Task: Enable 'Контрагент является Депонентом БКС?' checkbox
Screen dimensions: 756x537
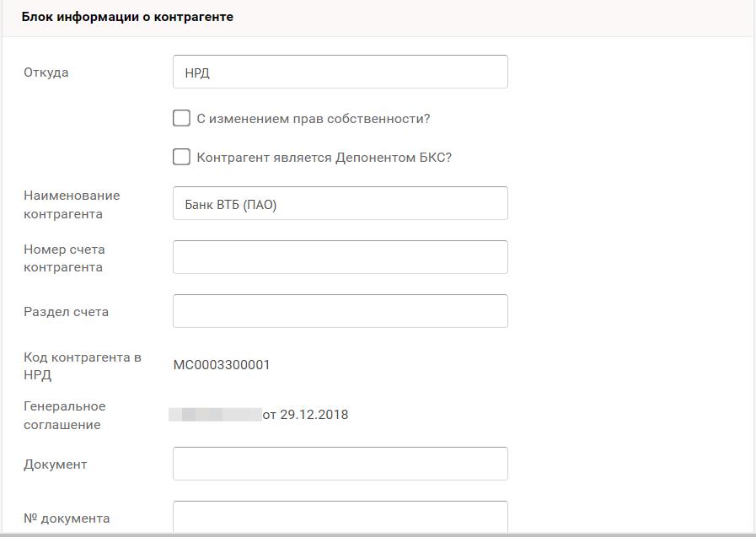Action: 181,157
